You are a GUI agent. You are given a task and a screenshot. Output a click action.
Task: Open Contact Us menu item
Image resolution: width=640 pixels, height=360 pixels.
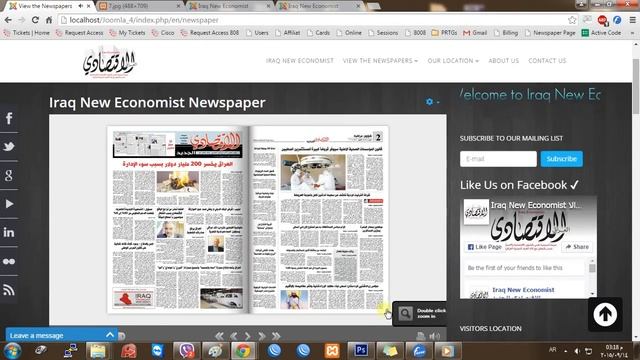[x=547, y=60]
